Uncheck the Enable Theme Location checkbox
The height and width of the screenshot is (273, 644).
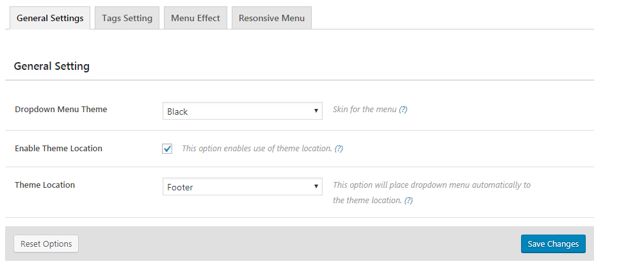tap(168, 149)
